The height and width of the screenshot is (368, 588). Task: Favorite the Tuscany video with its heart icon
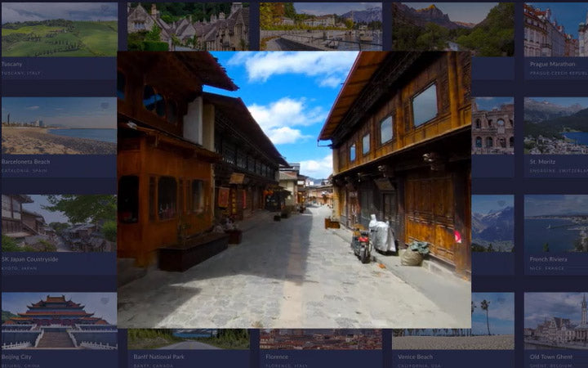(x=105, y=8)
